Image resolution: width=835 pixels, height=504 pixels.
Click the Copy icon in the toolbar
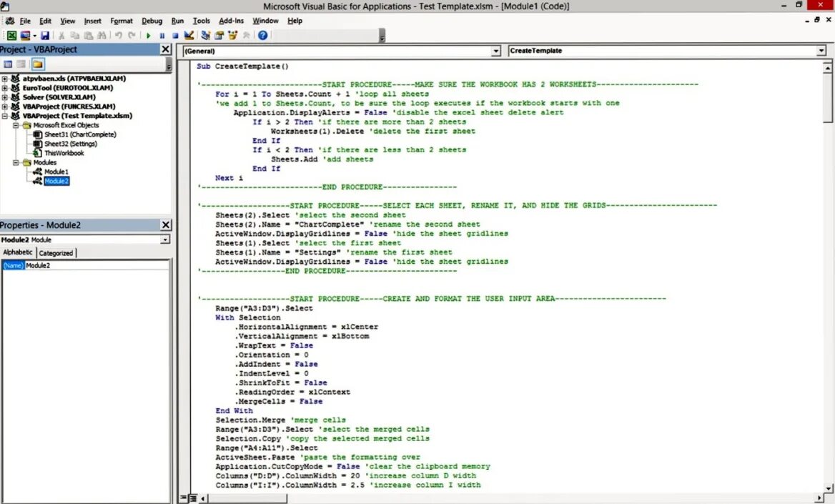point(74,35)
